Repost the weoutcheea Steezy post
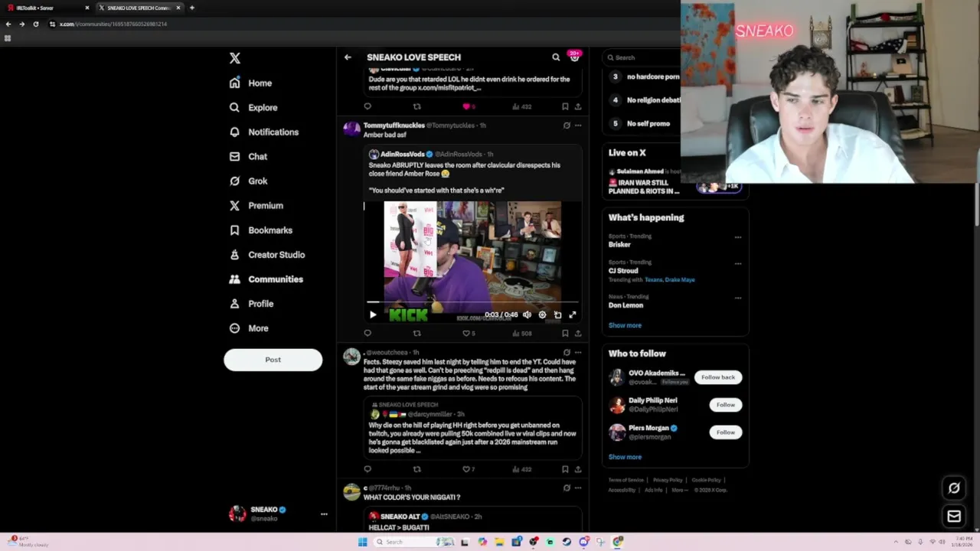The image size is (980, 551). pyautogui.click(x=416, y=469)
